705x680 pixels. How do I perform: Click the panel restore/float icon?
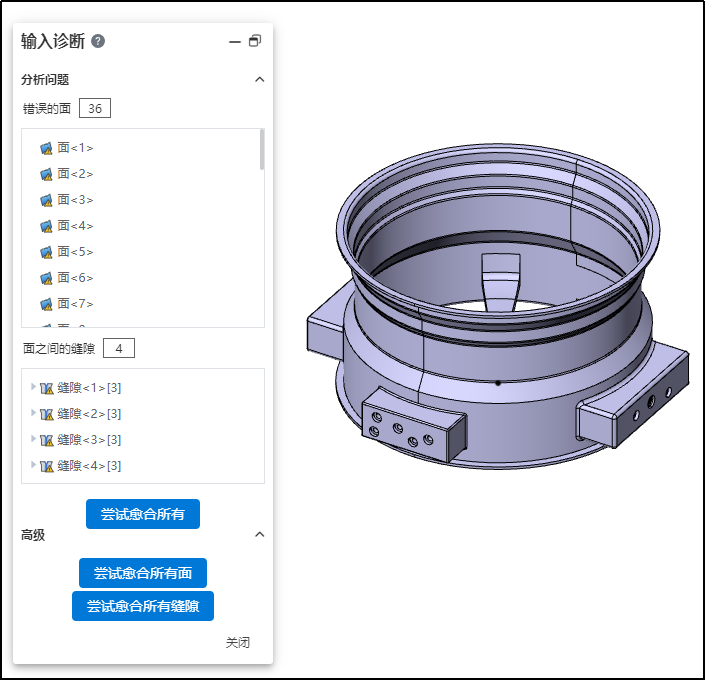tap(255, 41)
